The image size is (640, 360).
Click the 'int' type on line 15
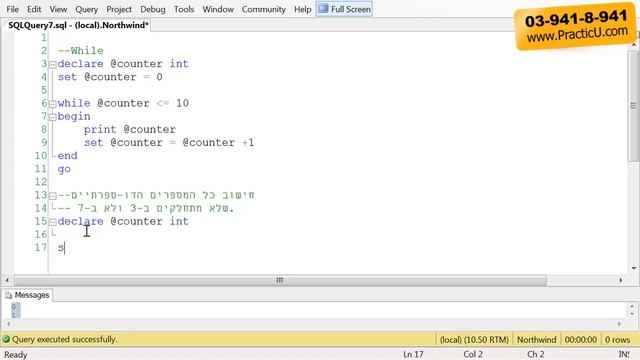tap(179, 221)
